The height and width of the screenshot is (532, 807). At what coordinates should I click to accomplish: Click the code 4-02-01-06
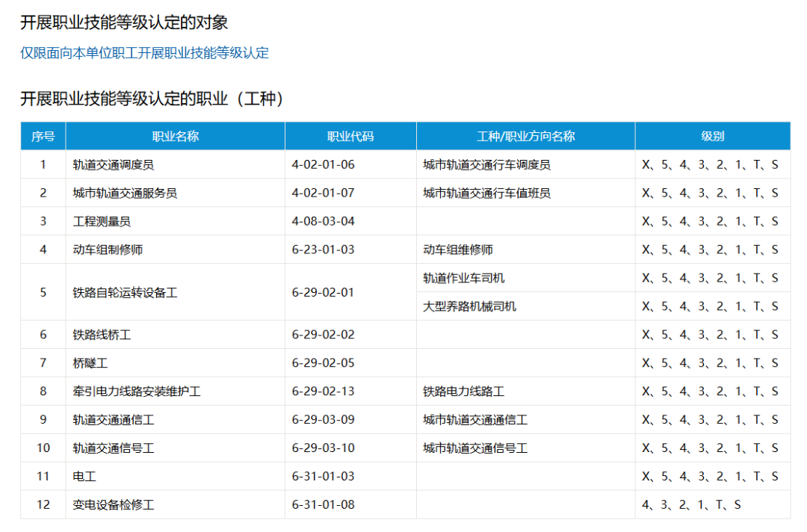click(x=324, y=164)
